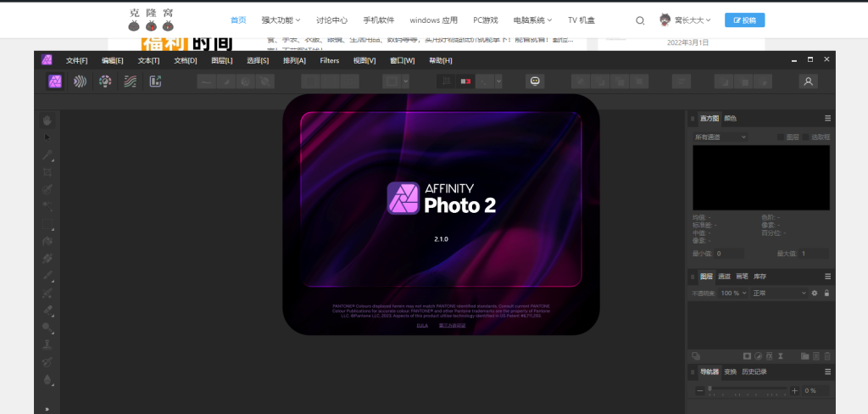Open the account profile icon in toolbar
Viewport: 868px width, 414px height.
coord(808,81)
